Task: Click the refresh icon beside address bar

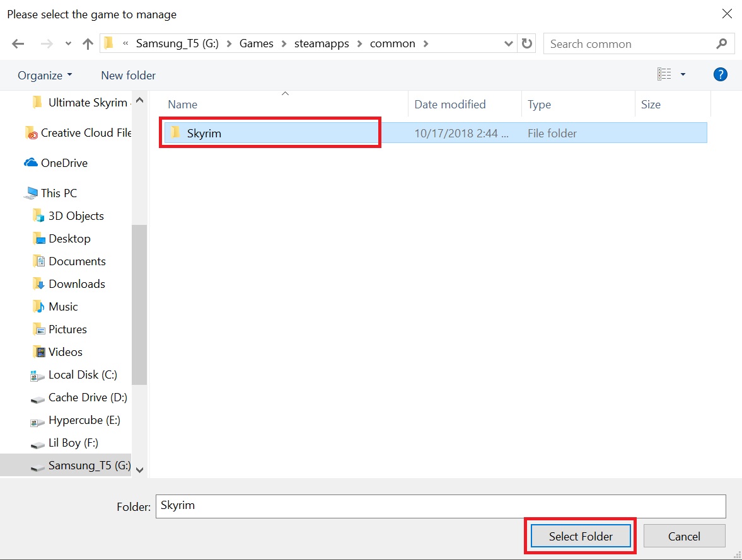Action: pos(526,43)
